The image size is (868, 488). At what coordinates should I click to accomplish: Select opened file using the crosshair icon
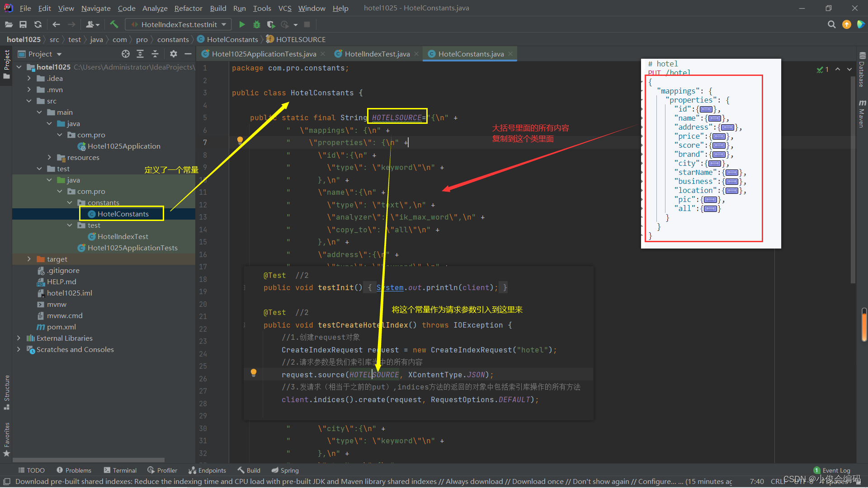click(125, 54)
